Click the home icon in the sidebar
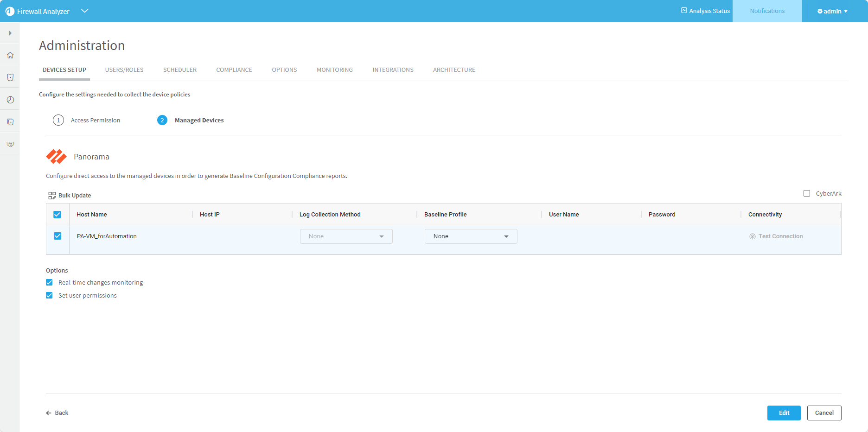Viewport: 868px width, 432px height. 10,55
